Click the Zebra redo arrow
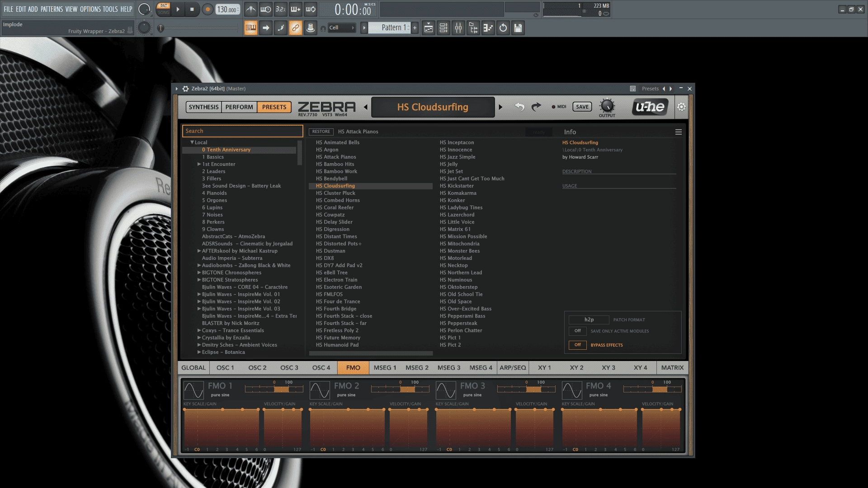 pos(536,107)
